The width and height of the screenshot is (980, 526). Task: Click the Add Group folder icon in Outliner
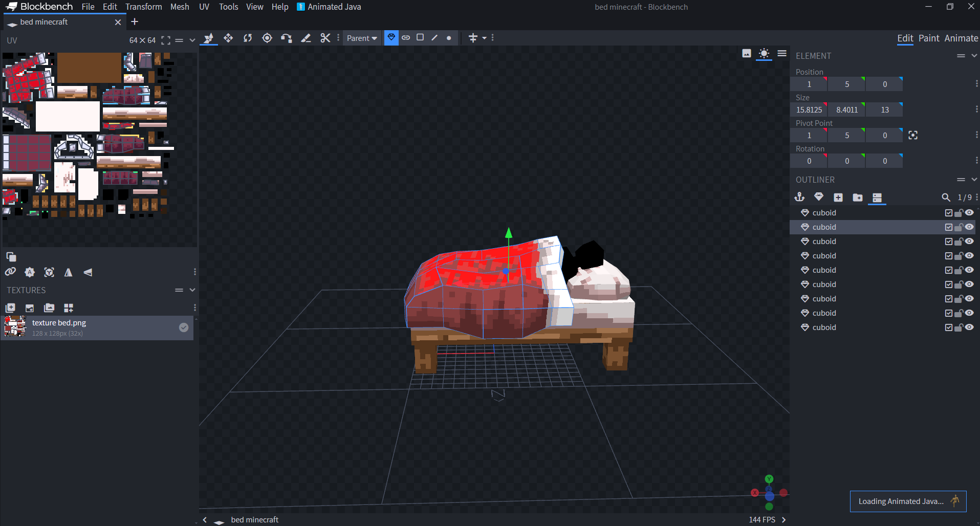[x=858, y=197]
